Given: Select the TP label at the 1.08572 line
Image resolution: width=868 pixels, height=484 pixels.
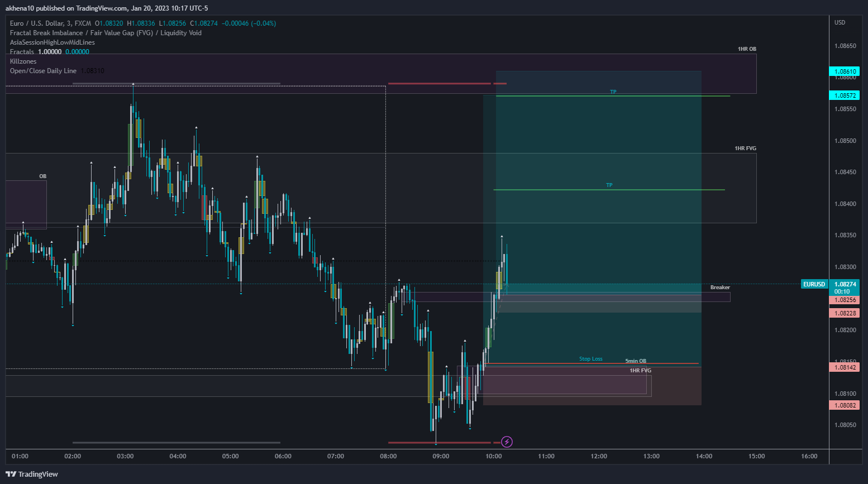Looking at the screenshot, I should click(613, 92).
